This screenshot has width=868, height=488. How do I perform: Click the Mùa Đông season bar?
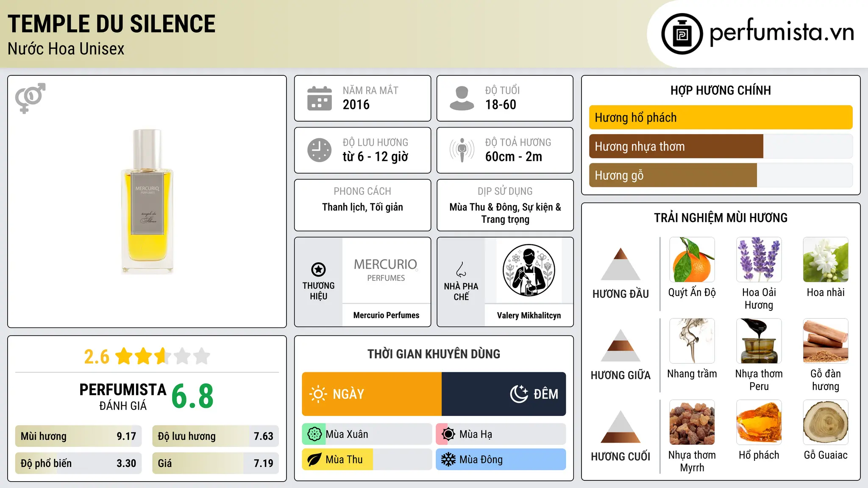(x=501, y=460)
